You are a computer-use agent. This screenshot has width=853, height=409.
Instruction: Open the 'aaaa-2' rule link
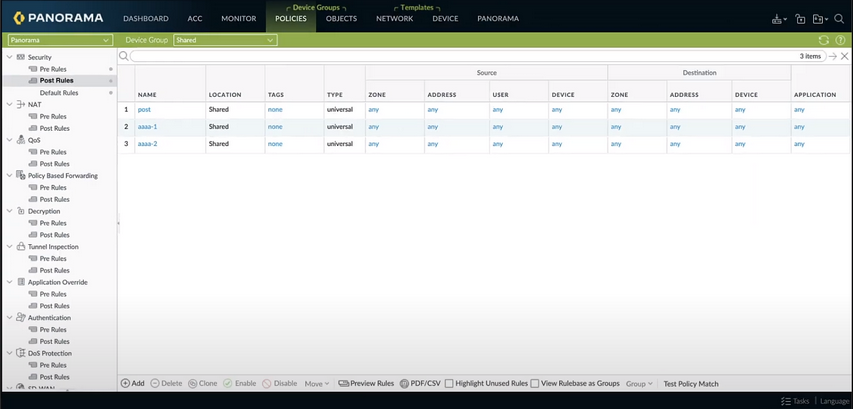click(x=147, y=144)
